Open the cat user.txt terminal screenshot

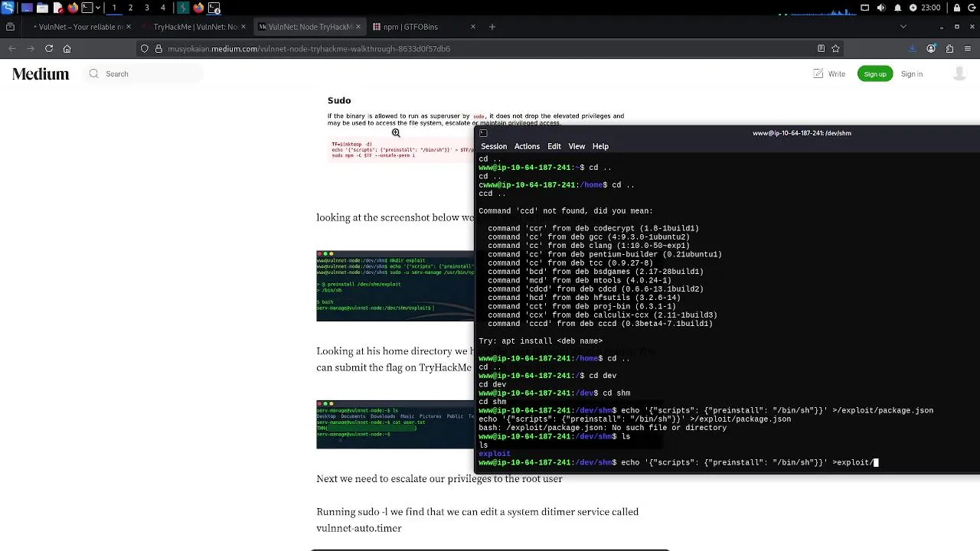point(395,424)
